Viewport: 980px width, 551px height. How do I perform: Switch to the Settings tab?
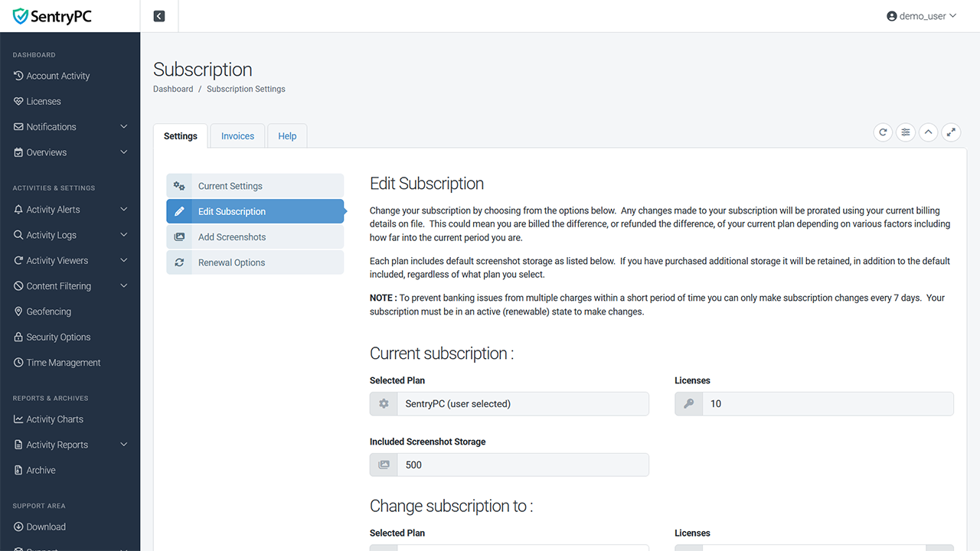181,136
